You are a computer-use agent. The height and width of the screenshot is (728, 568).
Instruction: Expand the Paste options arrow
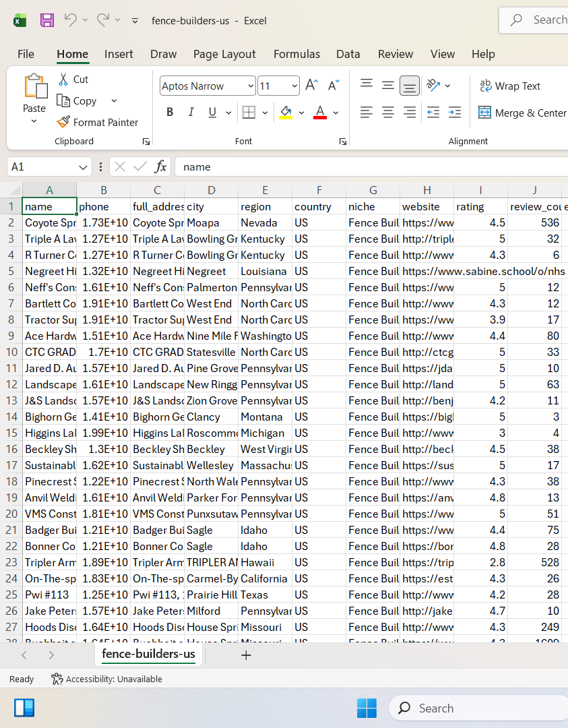(34, 121)
